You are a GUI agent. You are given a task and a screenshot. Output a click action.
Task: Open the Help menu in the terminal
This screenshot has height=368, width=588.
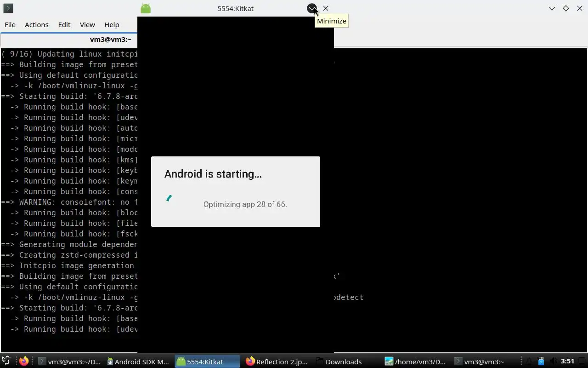click(112, 25)
